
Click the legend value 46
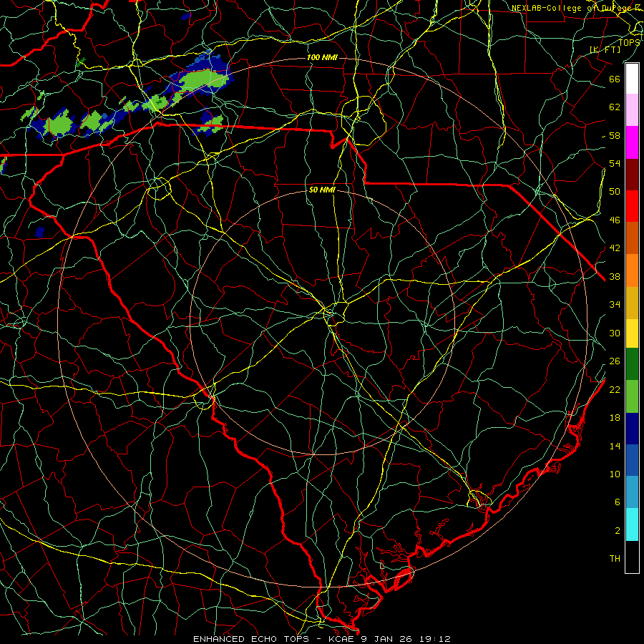point(615,220)
